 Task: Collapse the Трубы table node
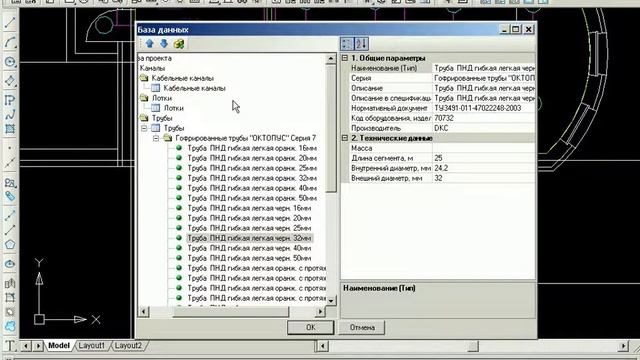click(x=144, y=128)
